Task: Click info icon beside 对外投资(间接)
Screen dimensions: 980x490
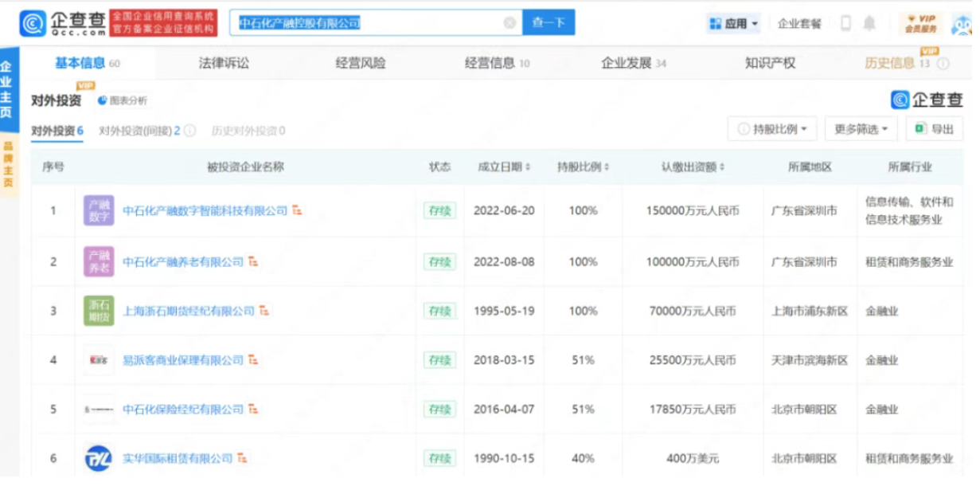Action: click(x=189, y=131)
